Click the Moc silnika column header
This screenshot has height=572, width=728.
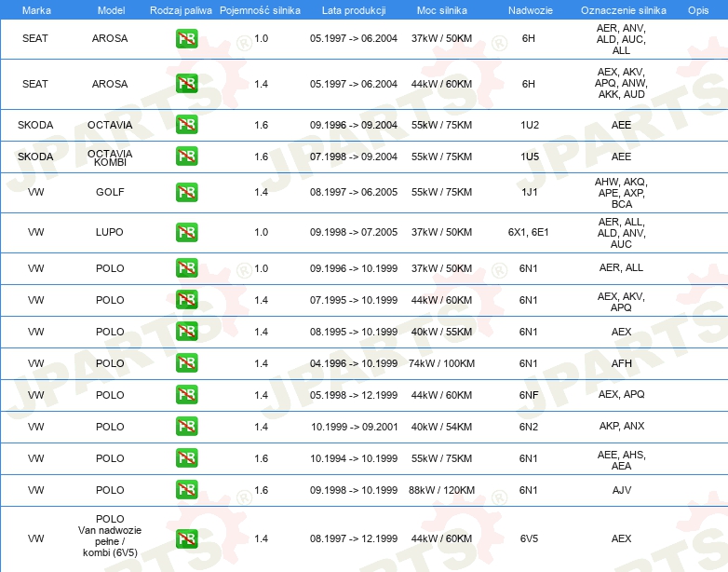click(442, 10)
